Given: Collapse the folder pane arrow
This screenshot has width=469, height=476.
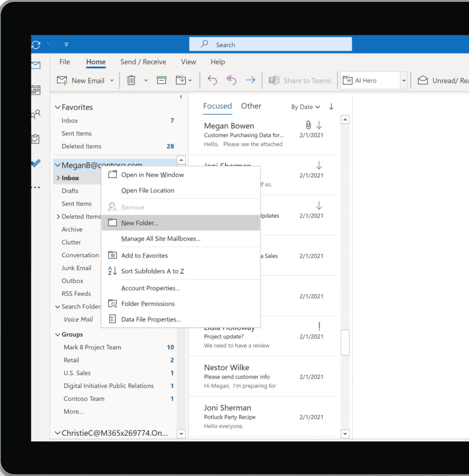Looking at the screenshot, I should (181, 96).
